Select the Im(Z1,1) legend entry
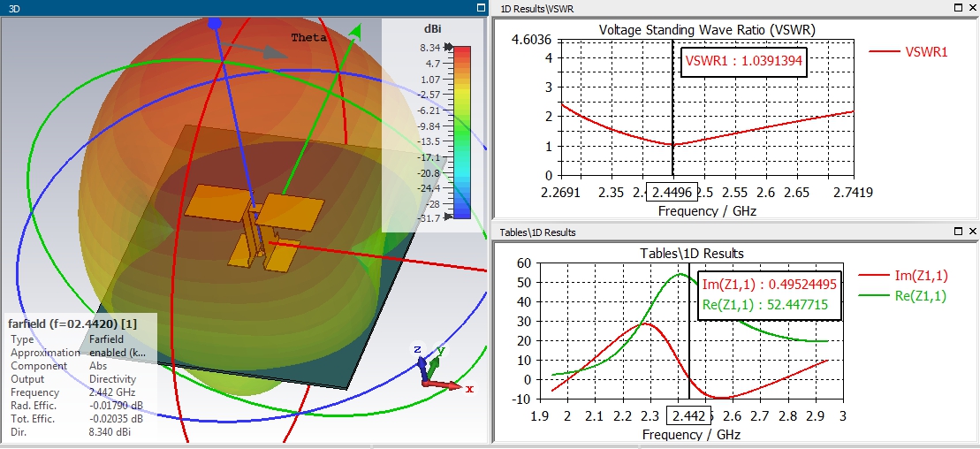The image size is (980, 449). tap(903, 275)
